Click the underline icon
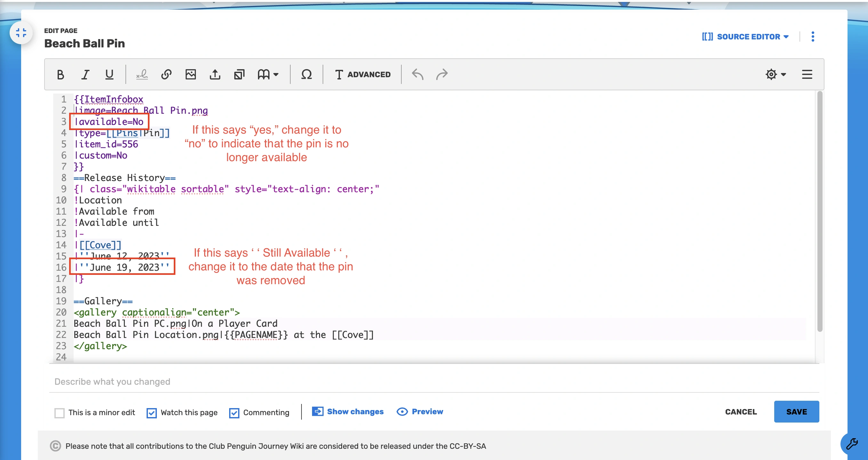 (x=109, y=74)
